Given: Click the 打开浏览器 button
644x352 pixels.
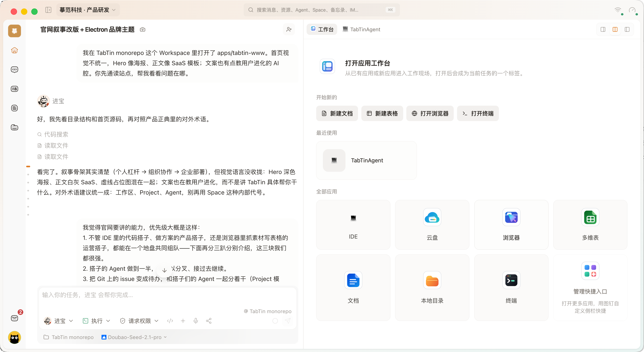Looking at the screenshot, I should coord(430,113).
